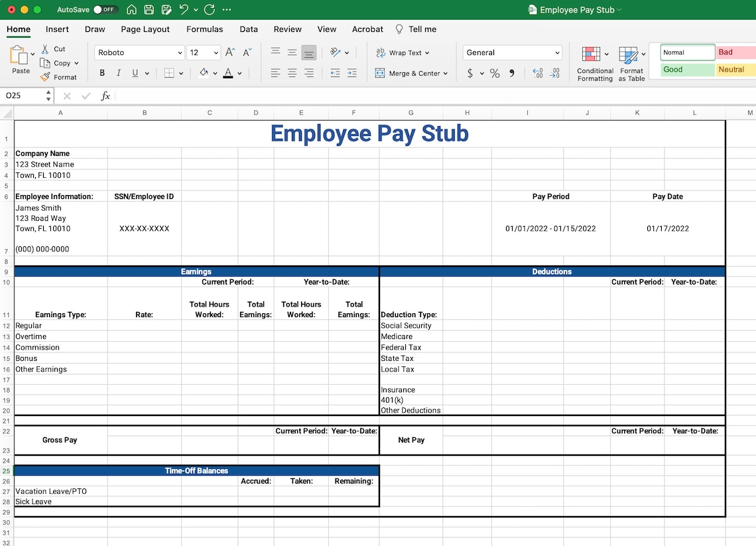
Task: Click the Center text icon
Action: coord(292,73)
